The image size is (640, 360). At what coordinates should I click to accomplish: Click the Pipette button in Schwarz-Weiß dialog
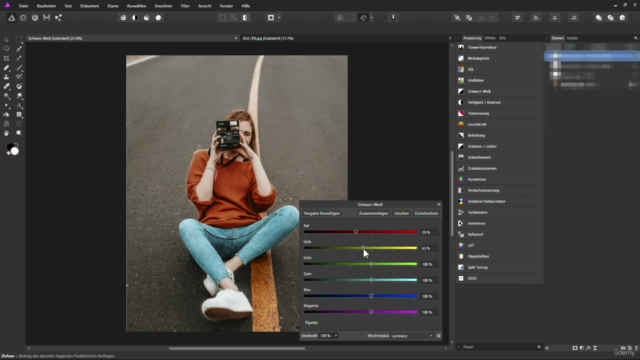311,322
